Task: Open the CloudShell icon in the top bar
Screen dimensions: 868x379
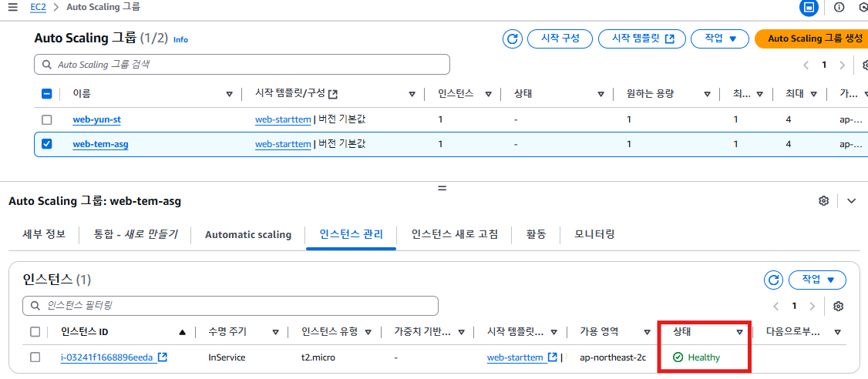Action: 809,7
